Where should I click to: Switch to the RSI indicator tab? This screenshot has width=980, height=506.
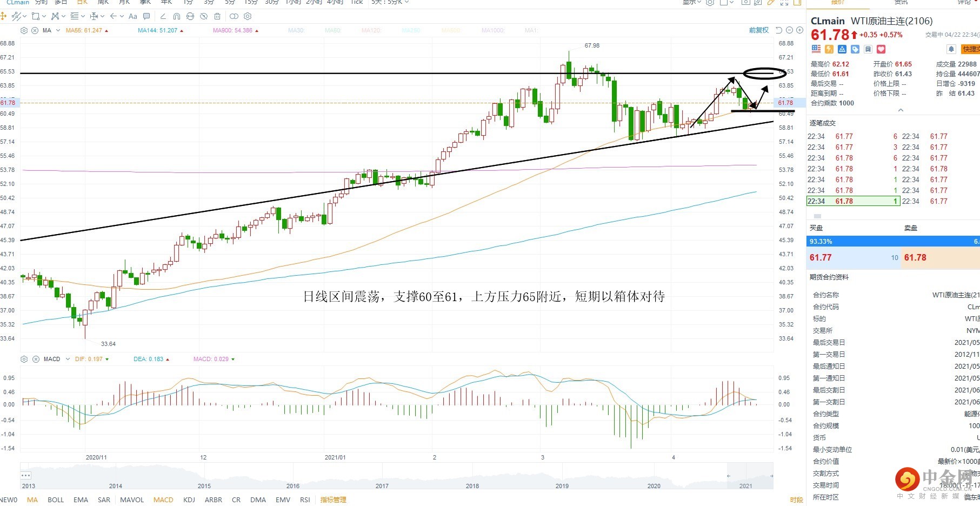click(305, 500)
